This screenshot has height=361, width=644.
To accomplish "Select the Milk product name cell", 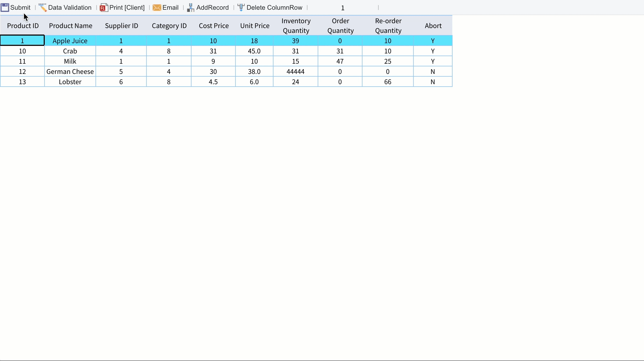I will [70, 61].
